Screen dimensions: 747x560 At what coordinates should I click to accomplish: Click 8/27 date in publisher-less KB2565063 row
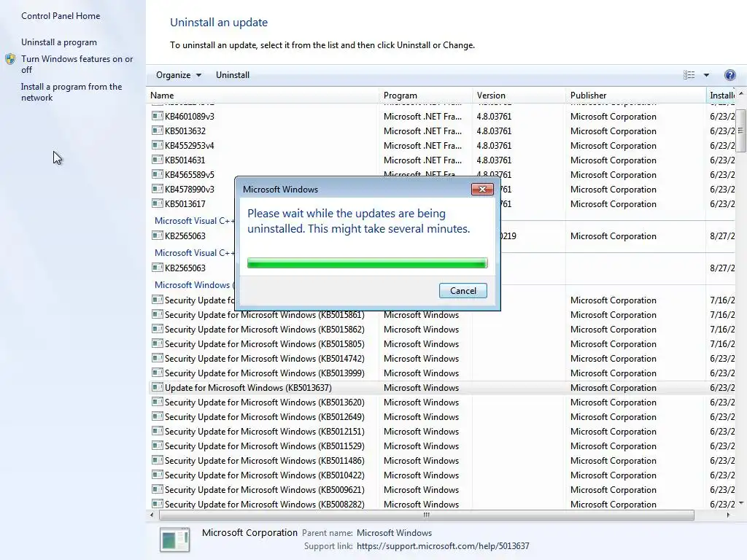[x=721, y=268]
